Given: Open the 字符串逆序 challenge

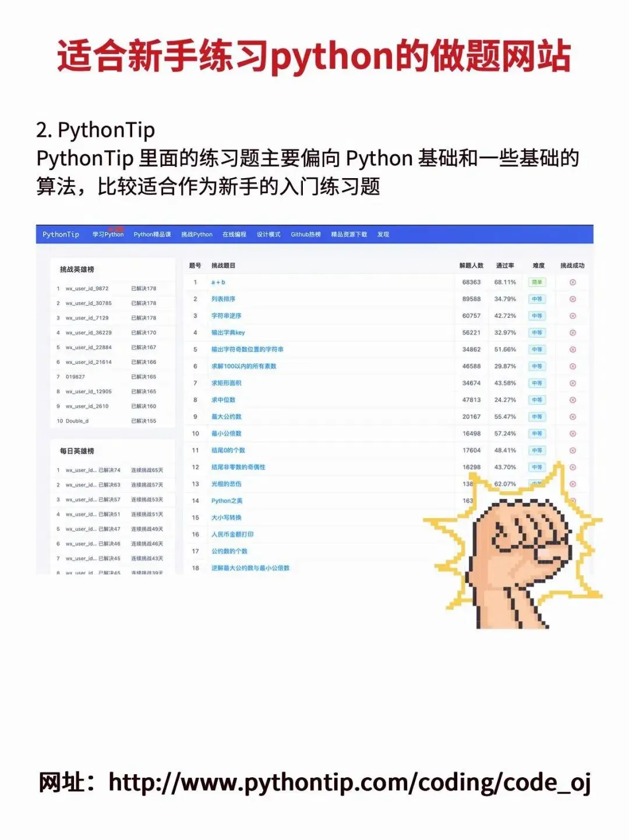Looking at the screenshot, I should click(x=226, y=316).
